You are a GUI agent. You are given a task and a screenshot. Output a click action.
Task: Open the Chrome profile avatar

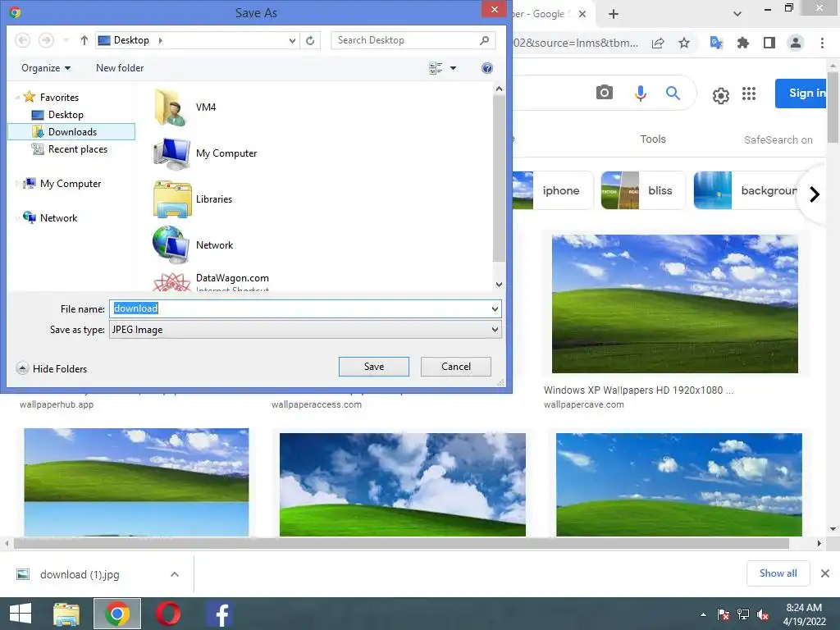(x=796, y=43)
